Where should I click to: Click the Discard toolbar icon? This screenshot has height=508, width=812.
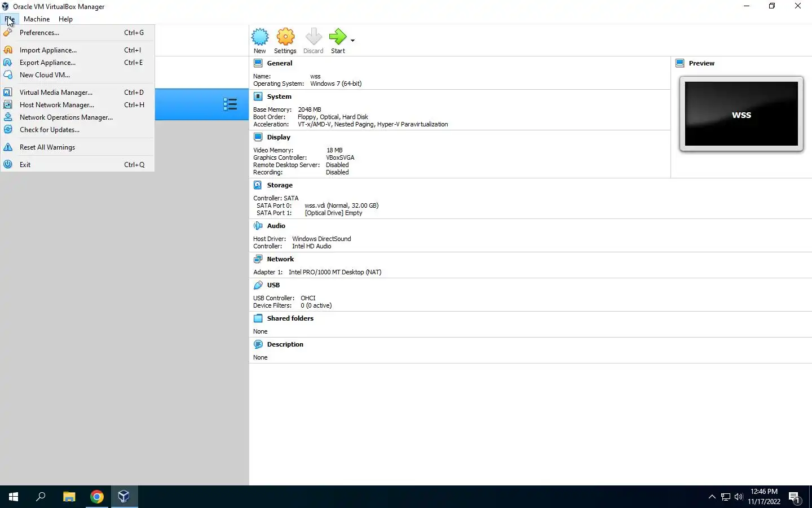pyautogui.click(x=314, y=37)
